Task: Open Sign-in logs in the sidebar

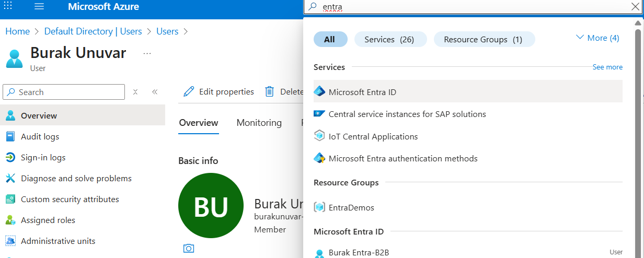Action: [x=43, y=157]
